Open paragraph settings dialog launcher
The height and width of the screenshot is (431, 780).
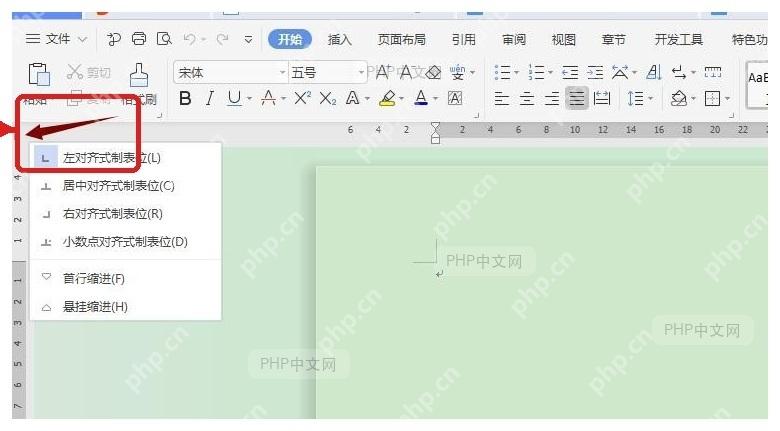coord(731,115)
